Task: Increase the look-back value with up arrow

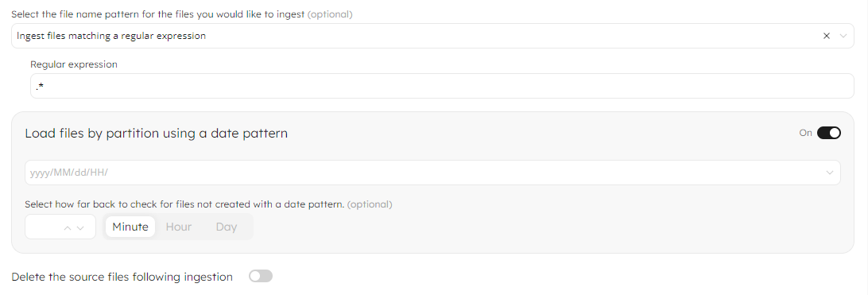Action: point(68,227)
